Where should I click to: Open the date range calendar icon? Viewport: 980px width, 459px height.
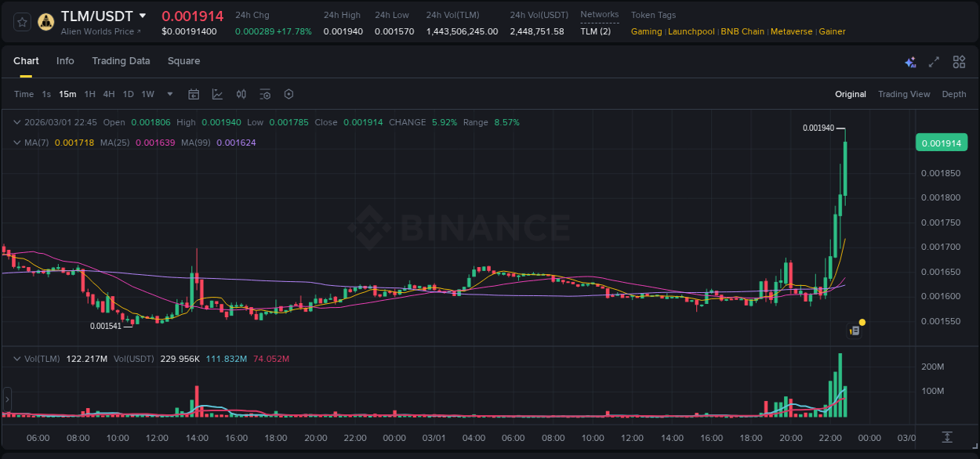click(x=194, y=94)
